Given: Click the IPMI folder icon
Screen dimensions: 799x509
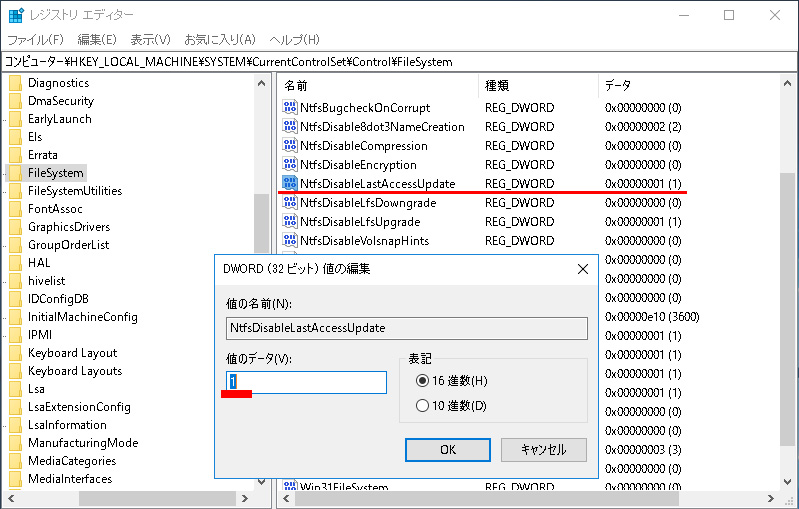Looking at the screenshot, I should [x=15, y=335].
